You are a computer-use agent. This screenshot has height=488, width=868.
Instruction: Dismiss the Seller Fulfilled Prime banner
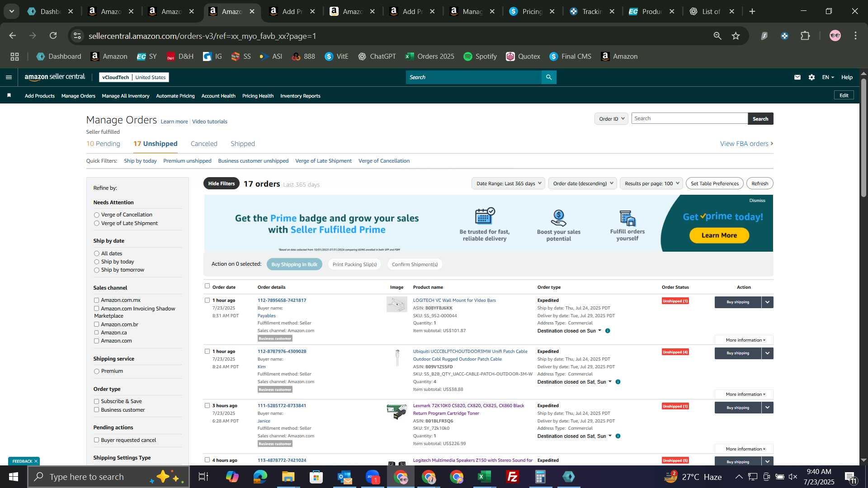click(x=757, y=201)
